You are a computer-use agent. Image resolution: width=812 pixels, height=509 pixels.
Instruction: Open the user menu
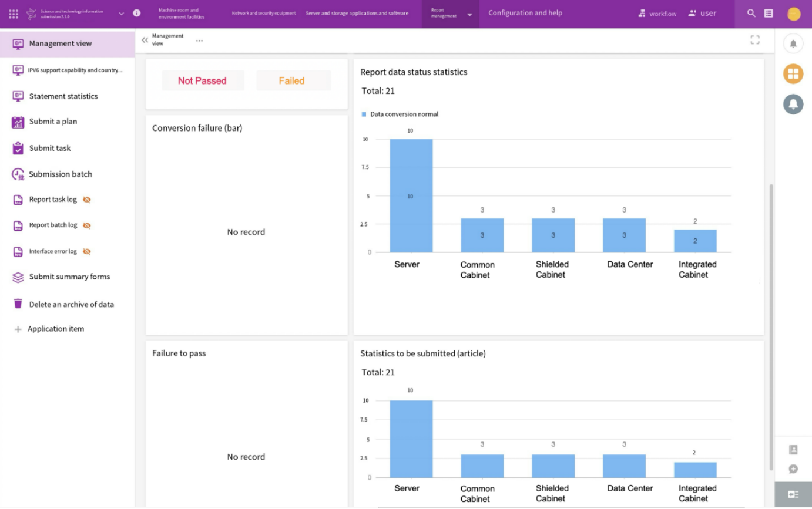702,13
